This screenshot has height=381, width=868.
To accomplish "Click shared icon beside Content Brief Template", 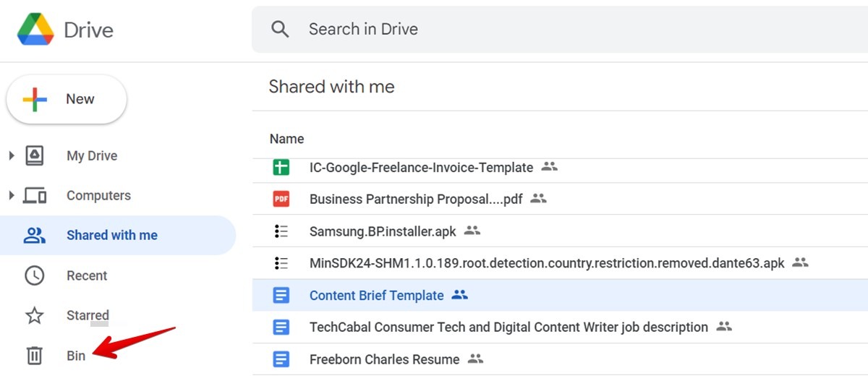I will click(460, 294).
